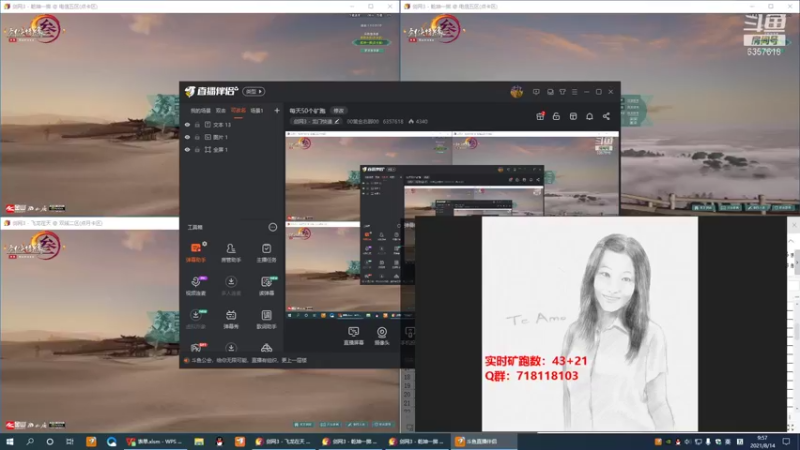Click the layout window icon beside the bell

573,116
